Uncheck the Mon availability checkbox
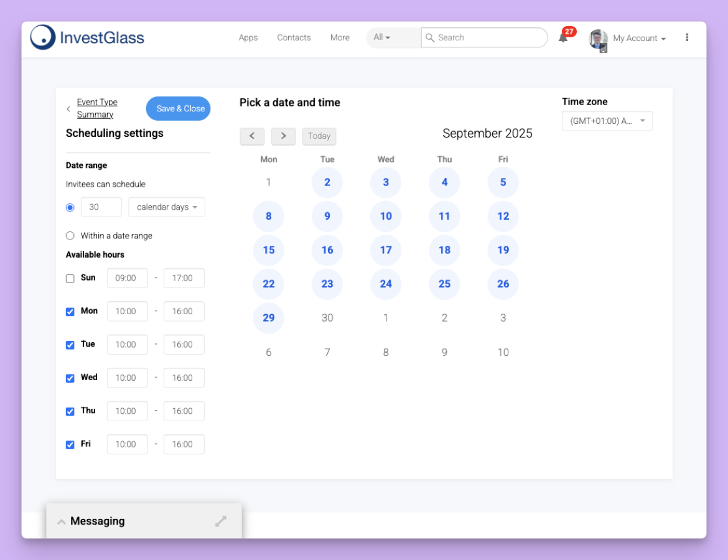The image size is (728, 560). (70, 312)
